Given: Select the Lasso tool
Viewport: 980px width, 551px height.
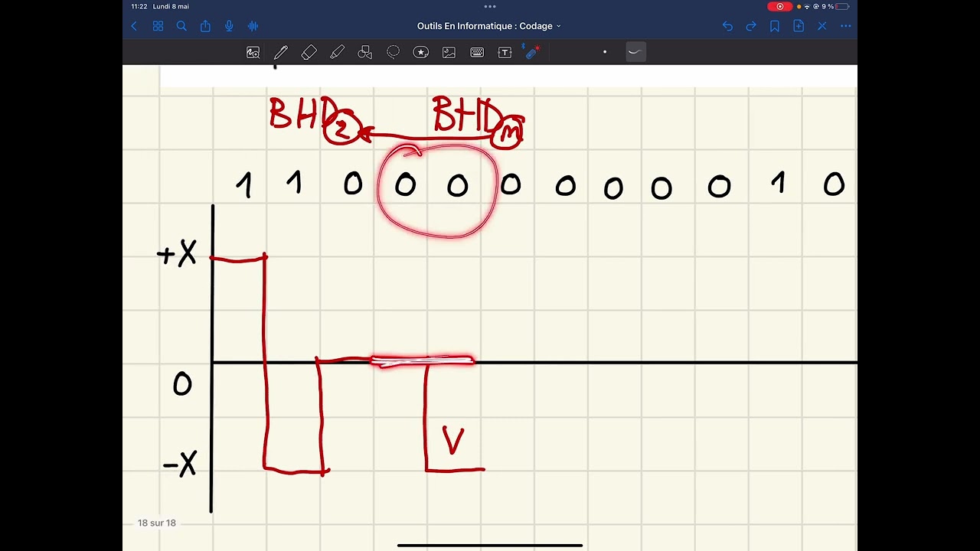Looking at the screenshot, I should coord(394,52).
